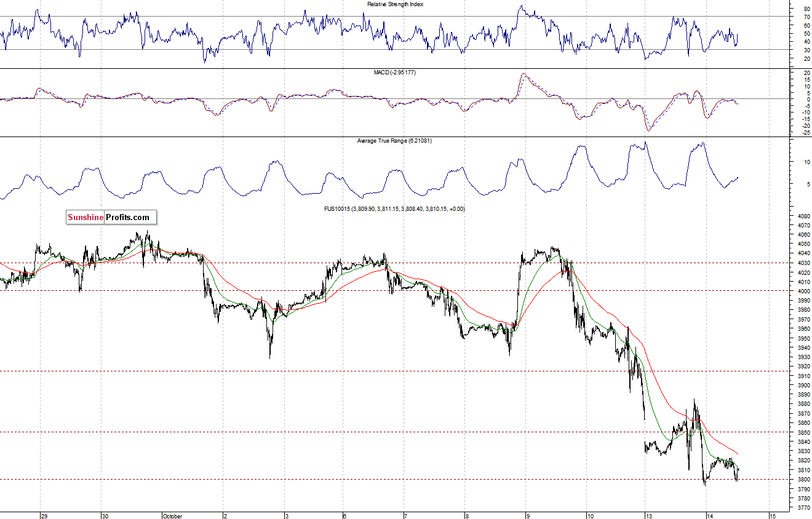Select the date axis label 13
The image size is (812, 519).
click(650, 515)
